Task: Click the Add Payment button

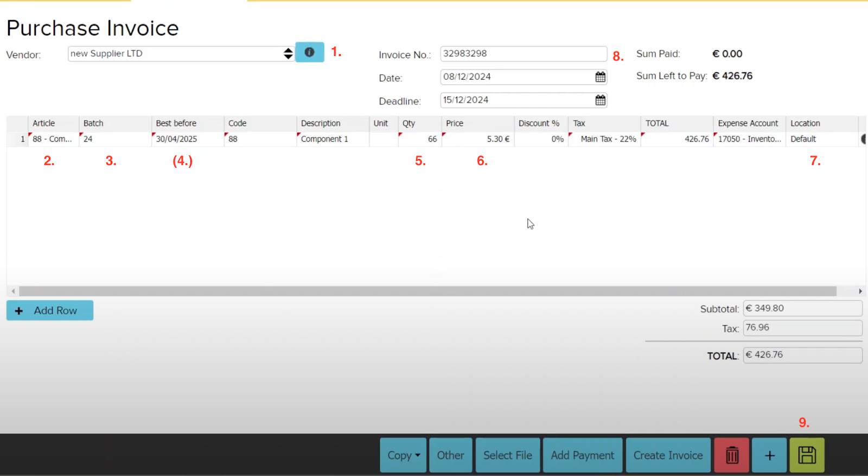Action: pyautogui.click(x=583, y=455)
